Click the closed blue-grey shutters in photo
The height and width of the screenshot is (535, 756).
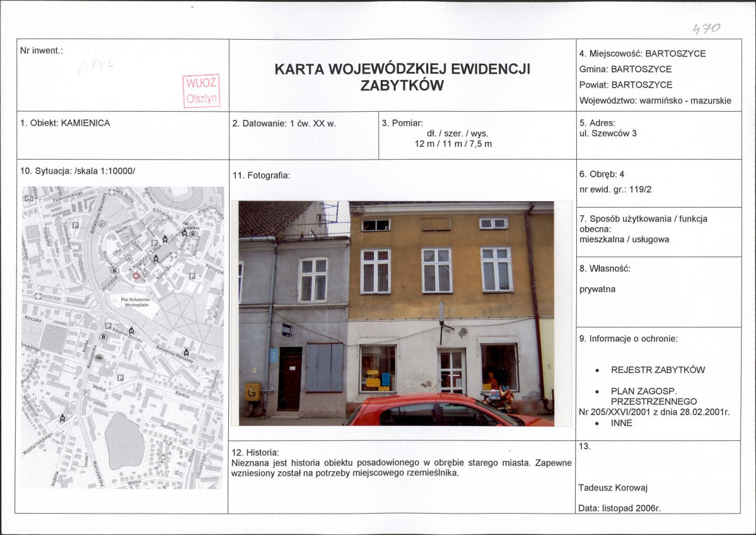coord(325,368)
